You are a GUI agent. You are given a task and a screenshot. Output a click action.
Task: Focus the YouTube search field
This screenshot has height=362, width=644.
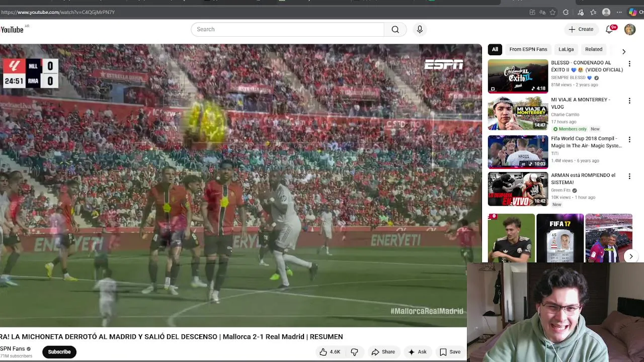pos(287,29)
